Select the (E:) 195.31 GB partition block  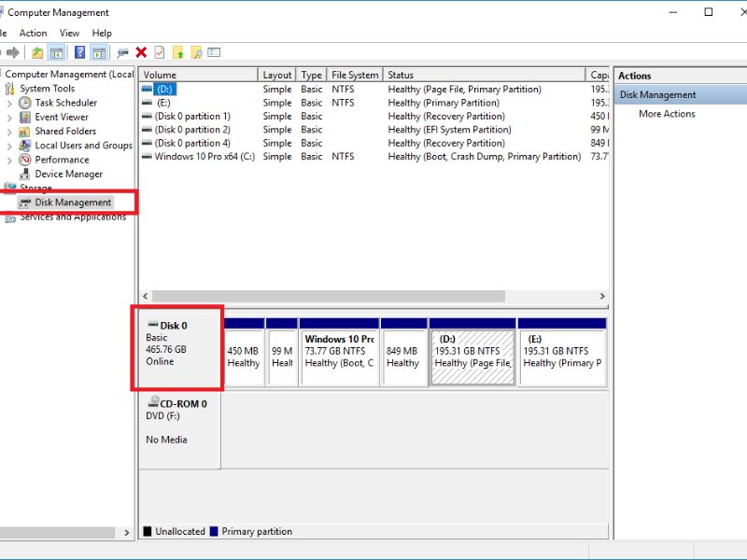tap(562, 352)
